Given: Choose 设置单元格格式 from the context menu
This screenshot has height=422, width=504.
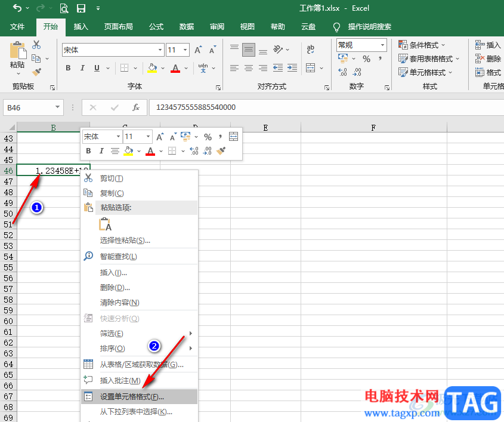Looking at the screenshot, I should pyautogui.click(x=139, y=396).
